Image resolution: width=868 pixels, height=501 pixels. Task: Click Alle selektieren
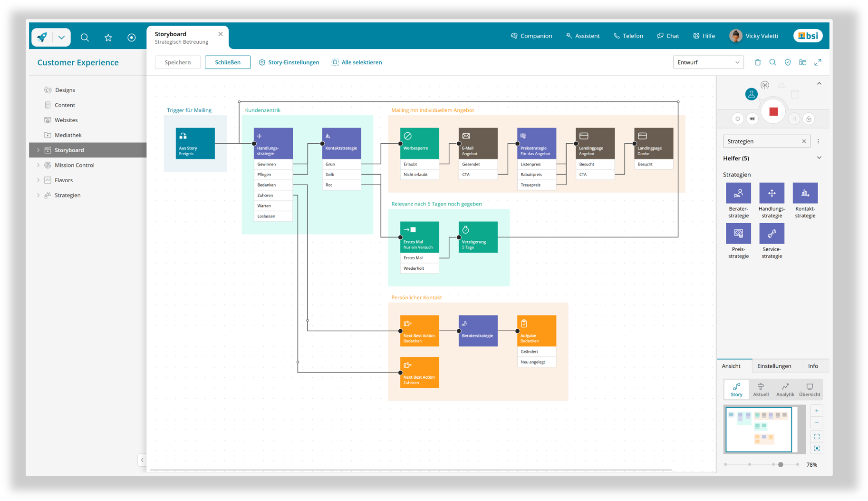[x=357, y=62]
